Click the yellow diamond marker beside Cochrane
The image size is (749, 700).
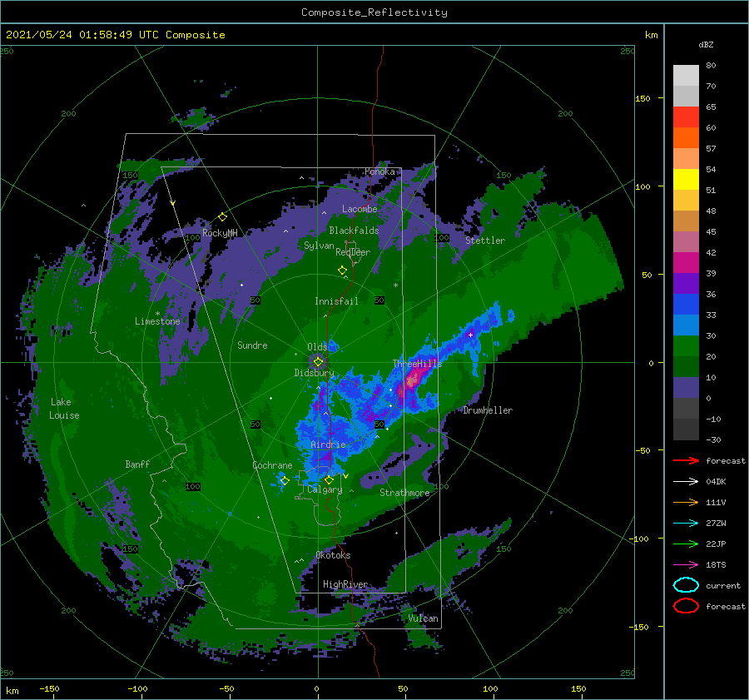pos(285,480)
